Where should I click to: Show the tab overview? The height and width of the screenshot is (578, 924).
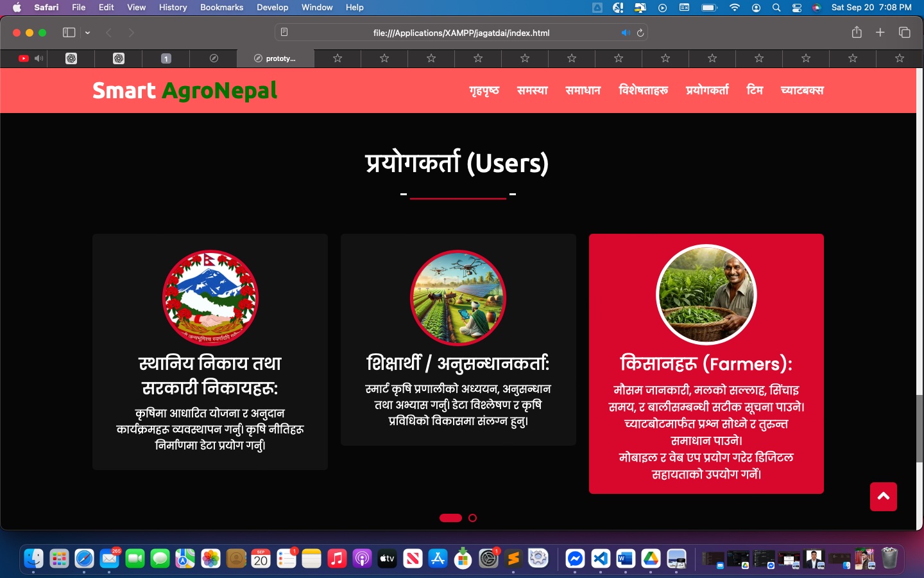(904, 33)
